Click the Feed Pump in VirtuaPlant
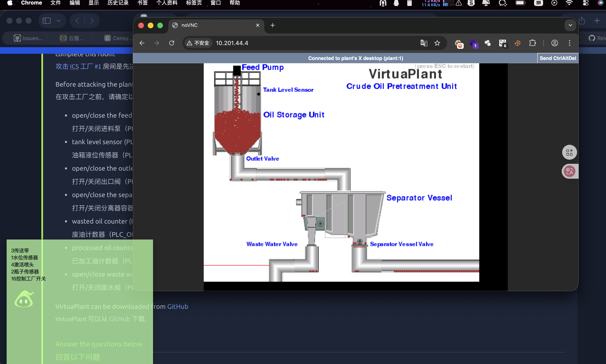This screenshot has width=606, height=364. tap(237, 71)
